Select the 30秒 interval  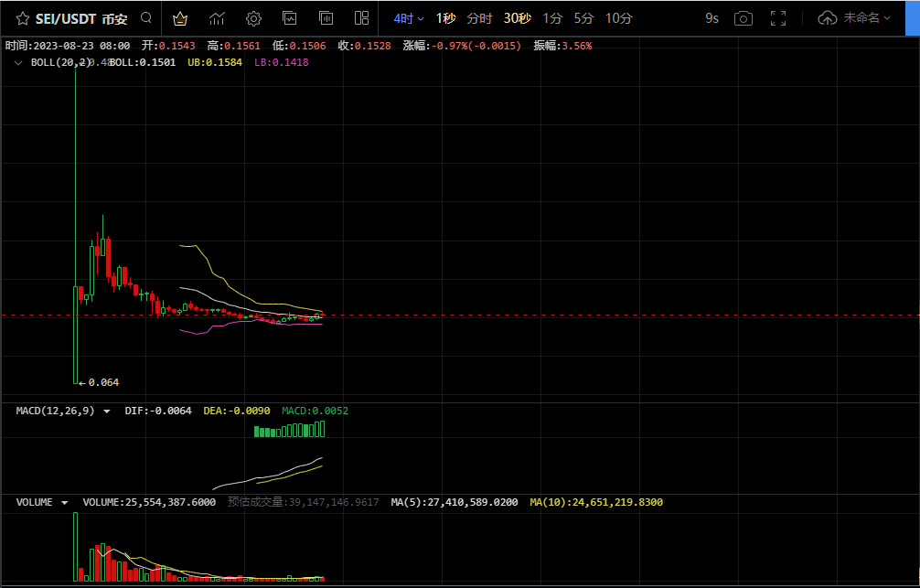518,19
